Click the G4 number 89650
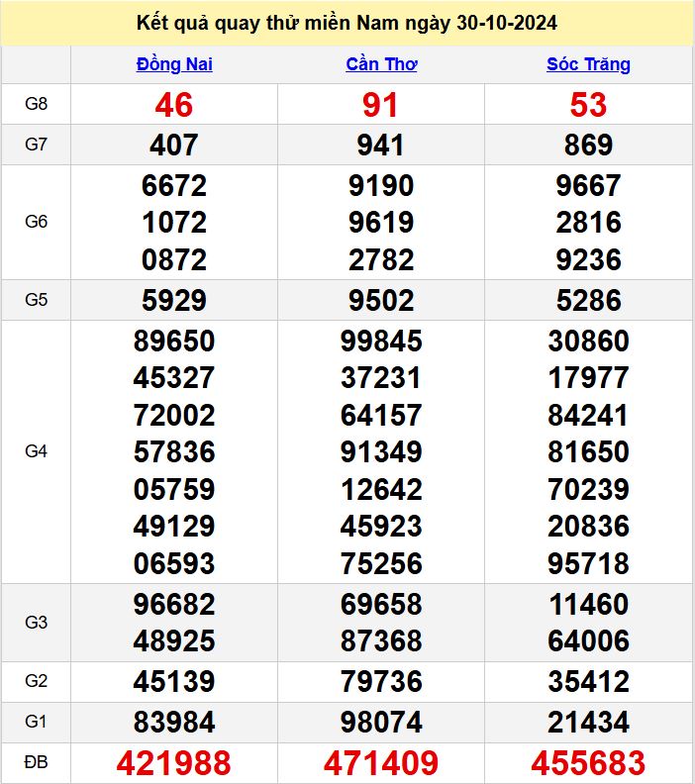 (x=174, y=341)
